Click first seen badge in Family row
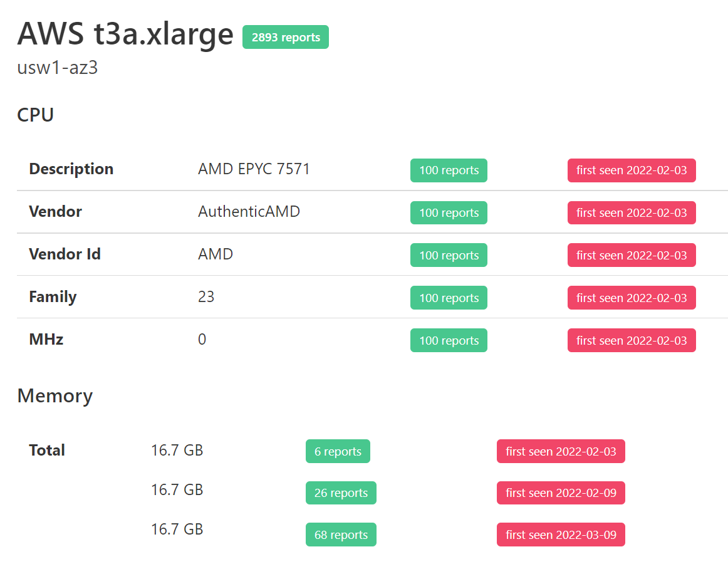 click(x=632, y=298)
